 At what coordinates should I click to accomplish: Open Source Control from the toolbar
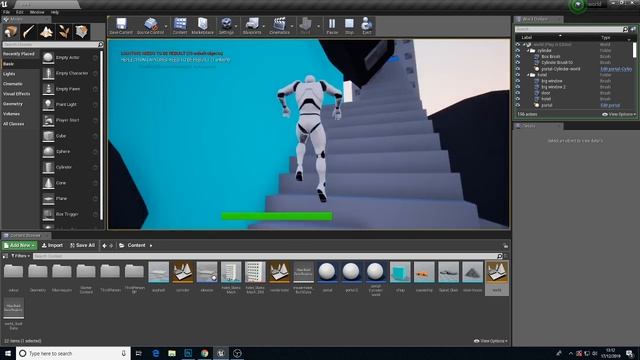coord(150,26)
